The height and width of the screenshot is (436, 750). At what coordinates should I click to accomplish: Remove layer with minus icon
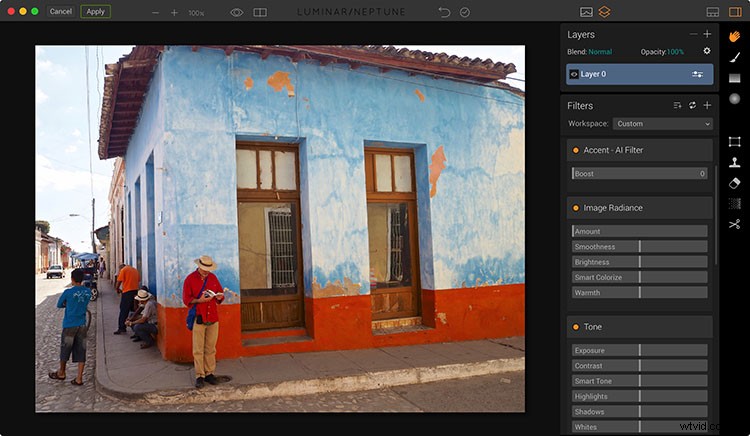(694, 34)
